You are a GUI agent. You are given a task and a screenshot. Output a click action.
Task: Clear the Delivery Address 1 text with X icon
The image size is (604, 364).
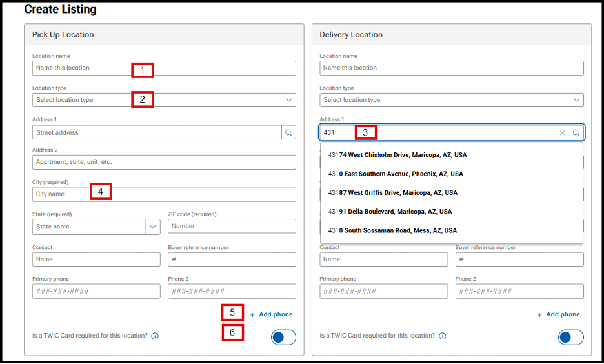[562, 132]
